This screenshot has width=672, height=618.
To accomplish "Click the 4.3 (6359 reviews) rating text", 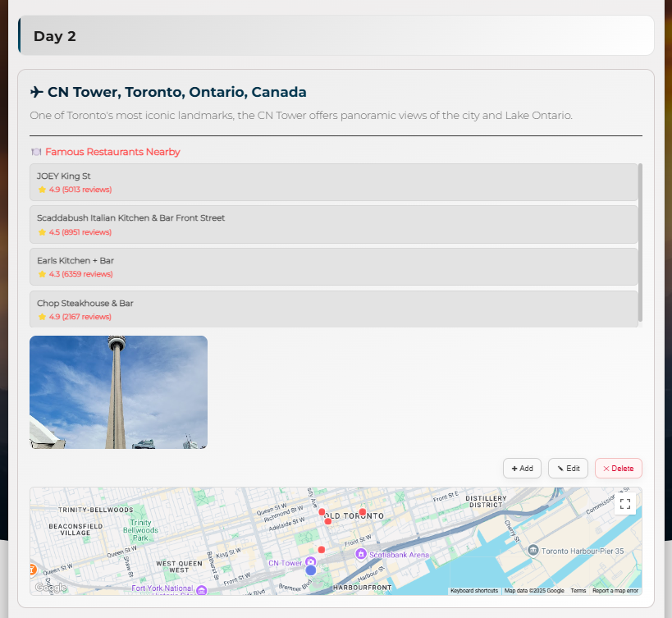I will pos(80,274).
